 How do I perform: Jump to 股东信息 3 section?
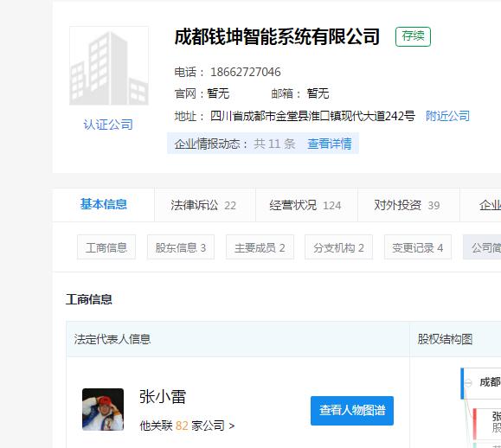181,247
